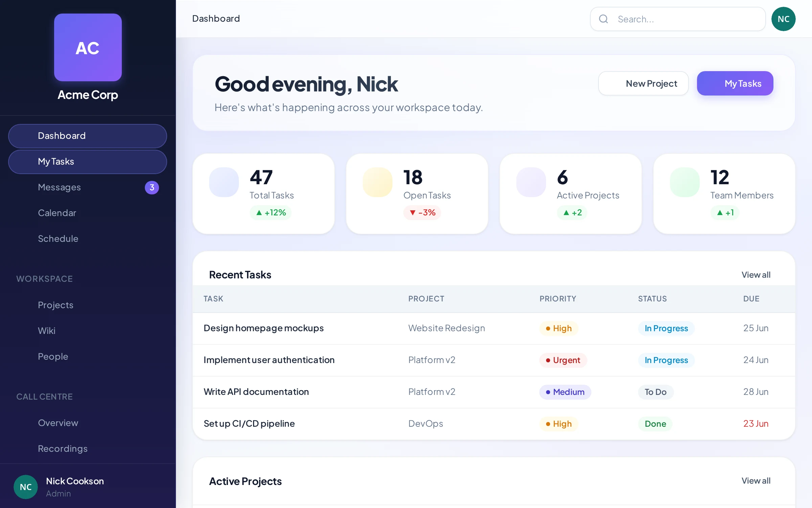812x508 pixels.
Task: Click the AC Acme Corp logo tile
Action: point(88,47)
